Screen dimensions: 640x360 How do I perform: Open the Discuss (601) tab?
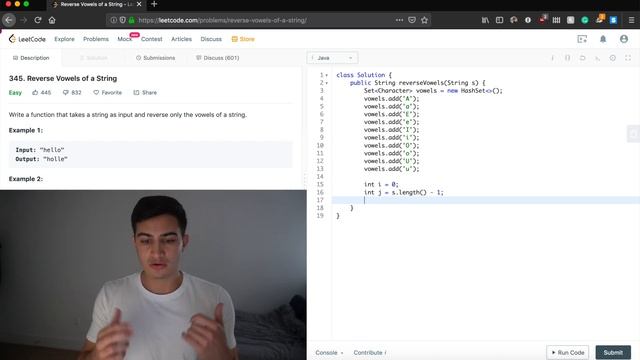click(x=218, y=58)
